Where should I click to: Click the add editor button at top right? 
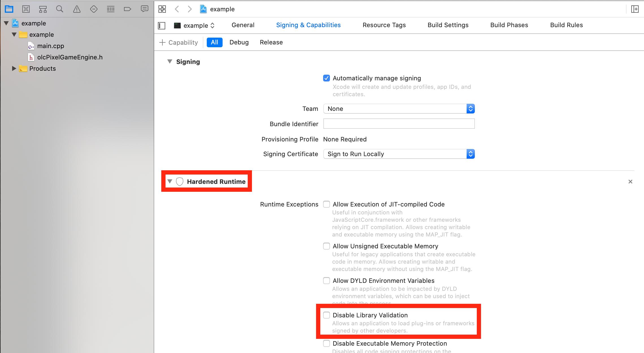click(635, 9)
